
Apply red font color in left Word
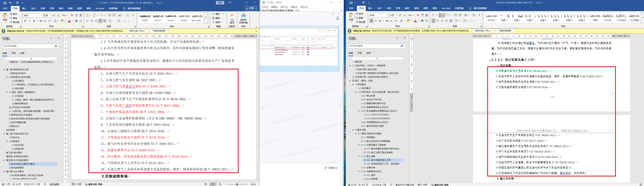point(69,21)
